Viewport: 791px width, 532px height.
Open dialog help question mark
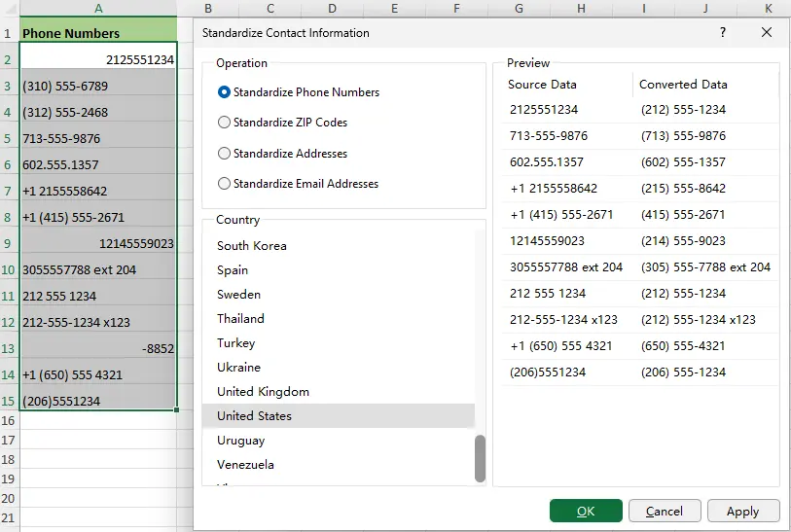coord(723,32)
